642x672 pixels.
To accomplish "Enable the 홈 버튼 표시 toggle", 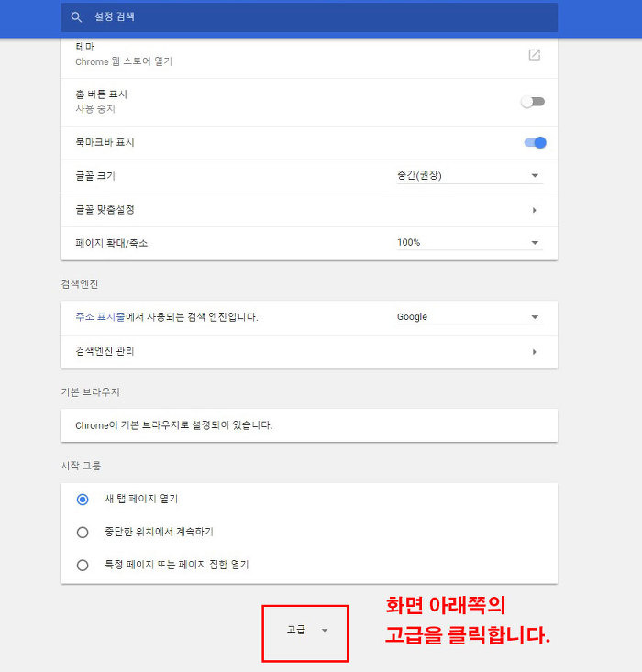I will 533,102.
